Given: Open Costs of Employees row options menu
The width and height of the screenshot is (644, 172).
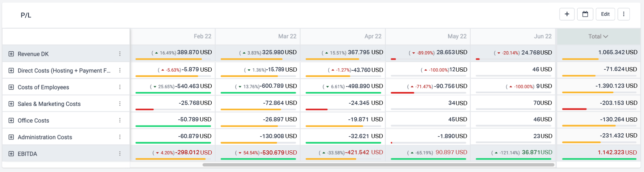Looking at the screenshot, I should pyautogui.click(x=120, y=87).
